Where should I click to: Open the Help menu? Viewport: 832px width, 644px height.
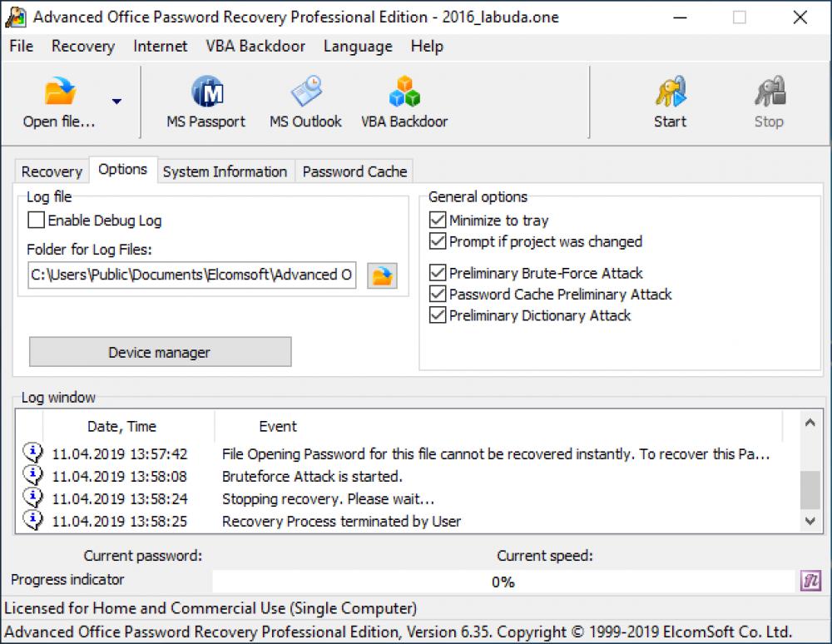[427, 47]
